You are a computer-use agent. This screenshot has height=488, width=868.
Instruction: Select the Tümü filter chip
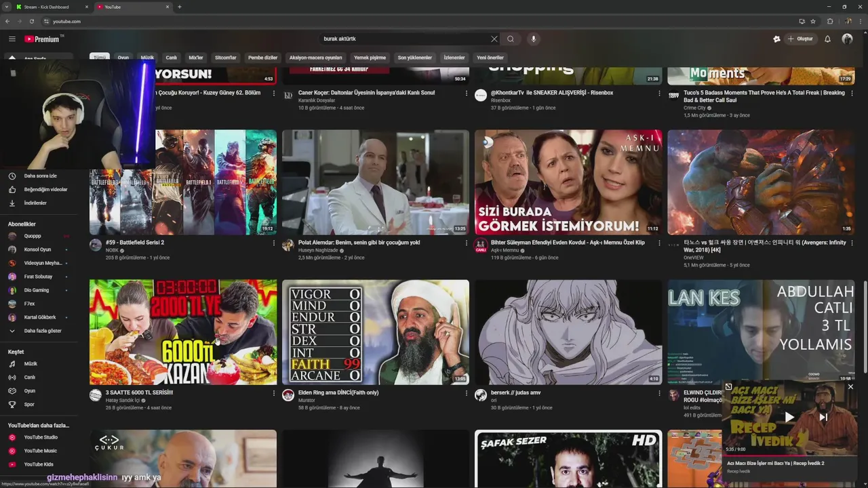tap(100, 58)
